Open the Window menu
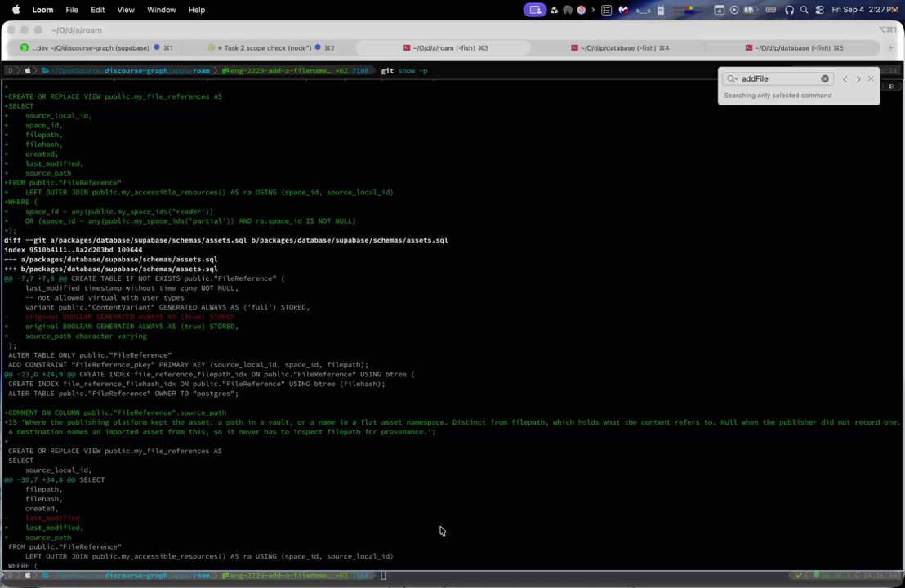905x588 pixels. (161, 10)
